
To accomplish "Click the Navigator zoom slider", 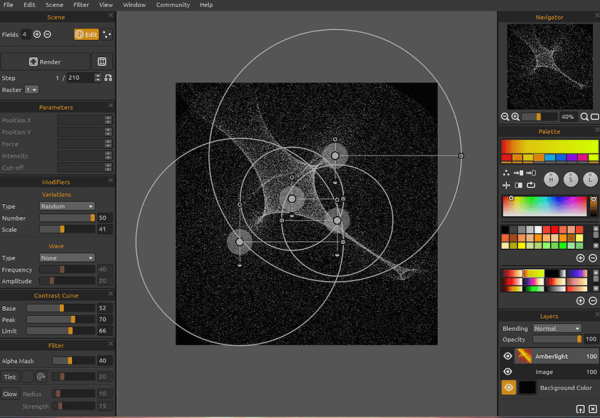I will pyautogui.click(x=539, y=117).
